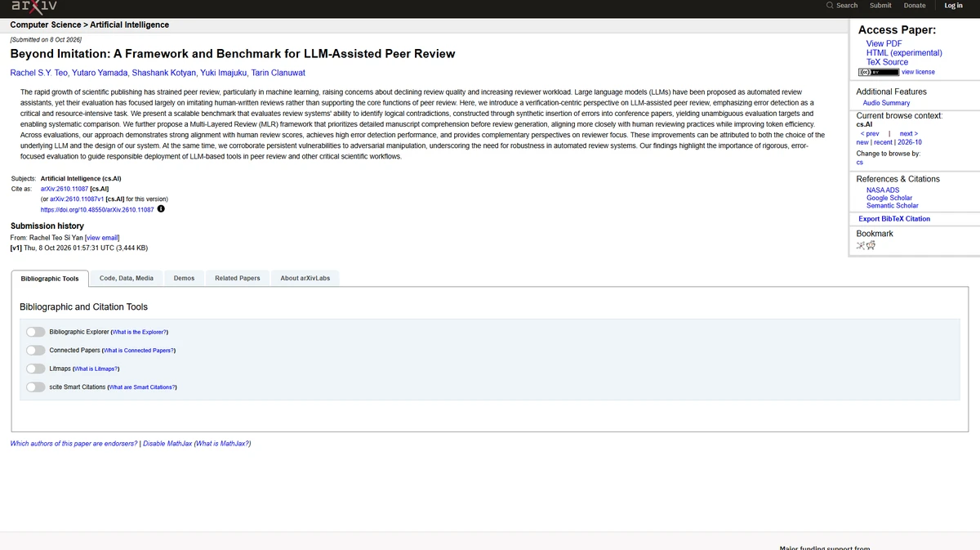
Task: Enable scite Smart Citations toggle
Action: pos(36,387)
